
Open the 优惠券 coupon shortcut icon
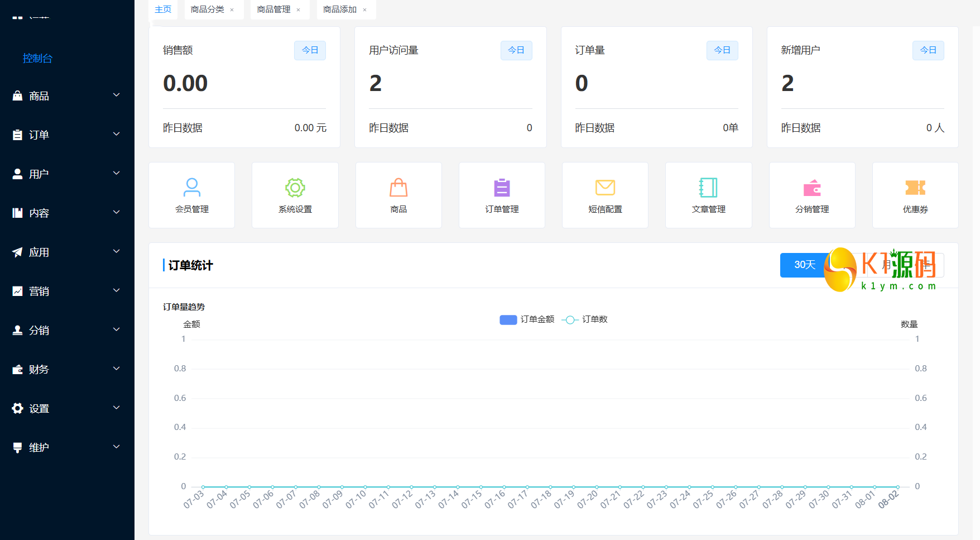click(x=915, y=188)
